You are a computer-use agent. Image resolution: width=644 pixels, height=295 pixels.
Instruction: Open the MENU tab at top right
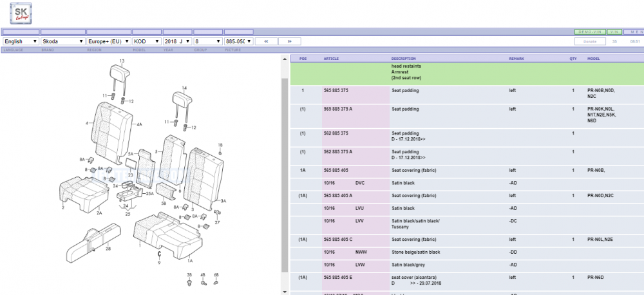634,32
